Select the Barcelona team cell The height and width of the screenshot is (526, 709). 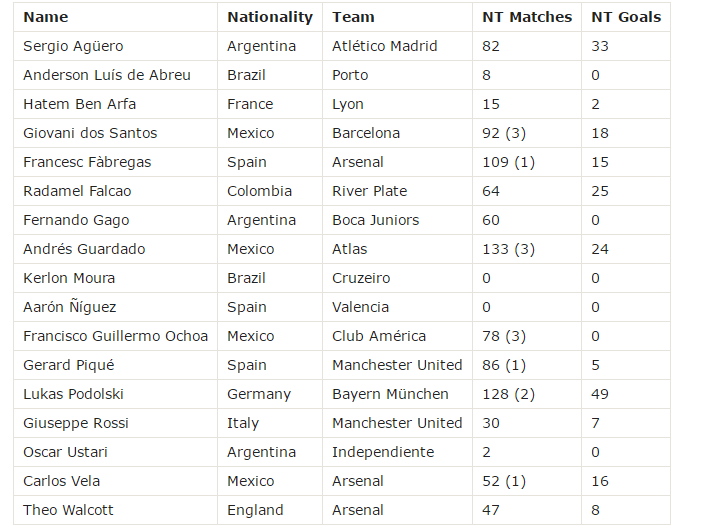tap(366, 133)
